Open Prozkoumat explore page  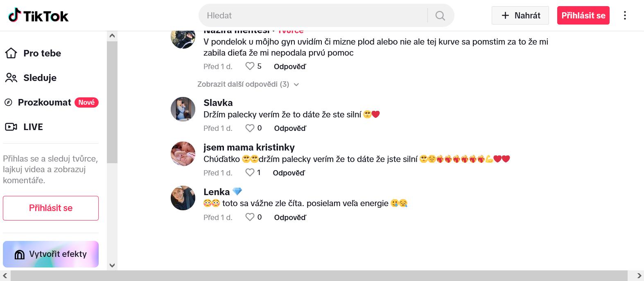[44, 102]
